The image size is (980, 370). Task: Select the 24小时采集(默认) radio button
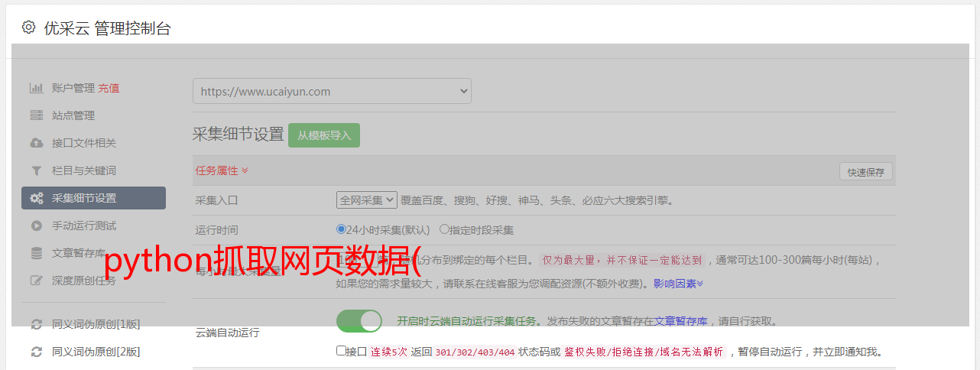pos(341,229)
